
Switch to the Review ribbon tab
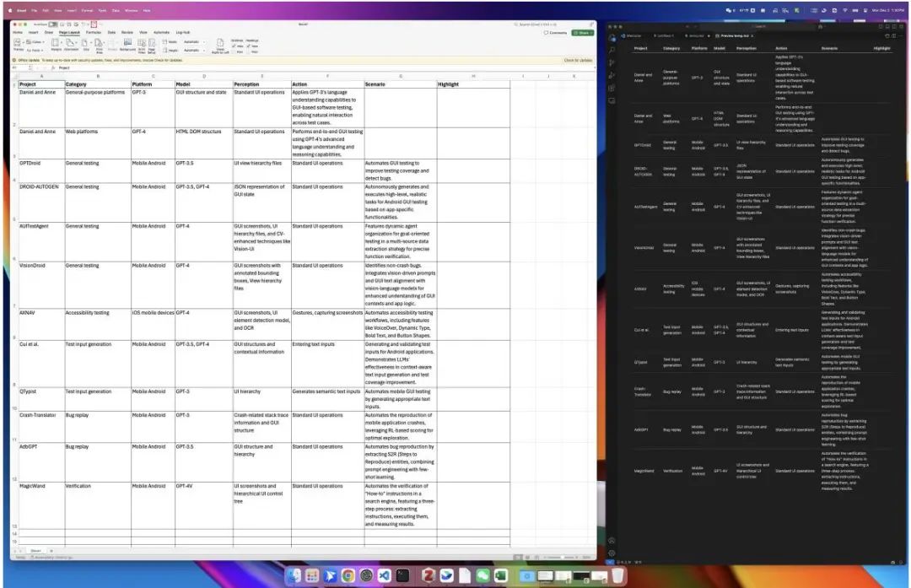[127, 33]
